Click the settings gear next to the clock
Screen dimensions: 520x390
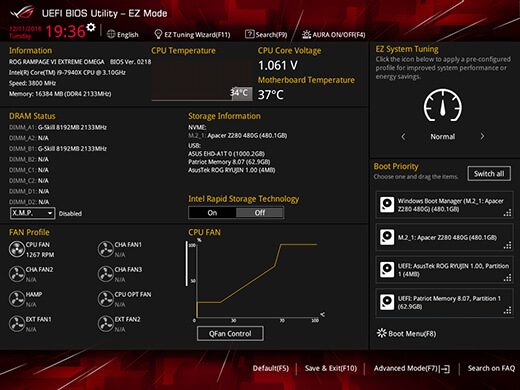[91, 27]
